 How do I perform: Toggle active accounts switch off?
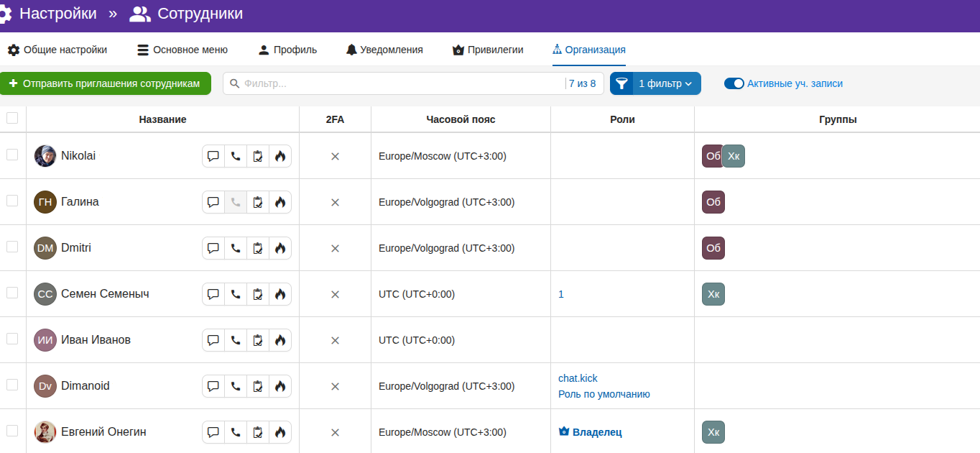point(734,83)
